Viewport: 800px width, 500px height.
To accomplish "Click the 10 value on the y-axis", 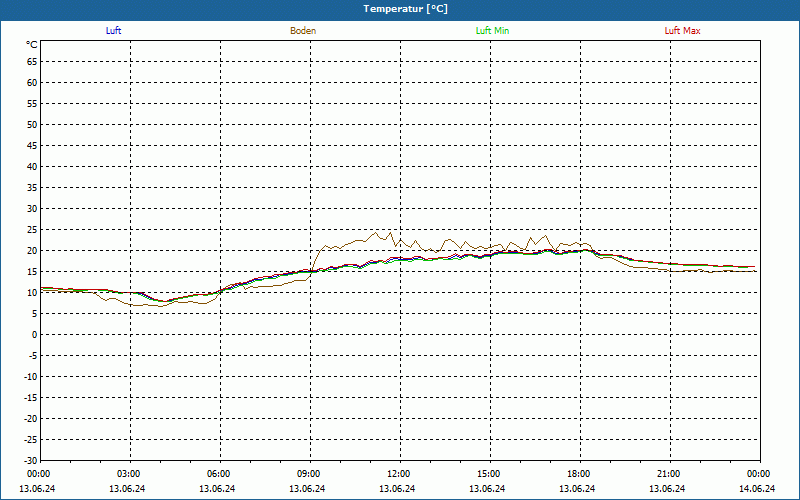I will click(32, 293).
